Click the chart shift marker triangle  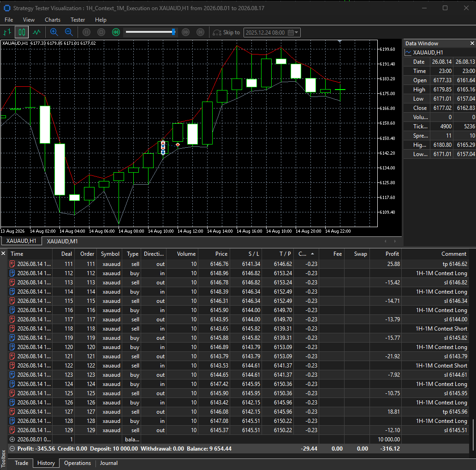pos(339,41)
